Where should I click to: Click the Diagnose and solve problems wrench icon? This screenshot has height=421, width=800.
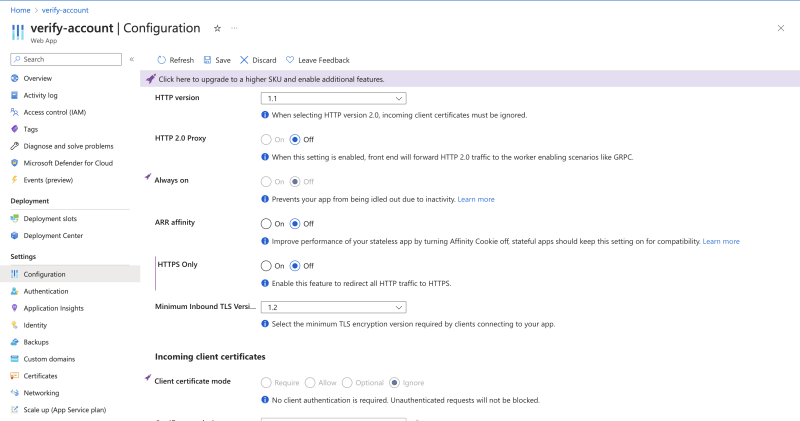[14, 146]
